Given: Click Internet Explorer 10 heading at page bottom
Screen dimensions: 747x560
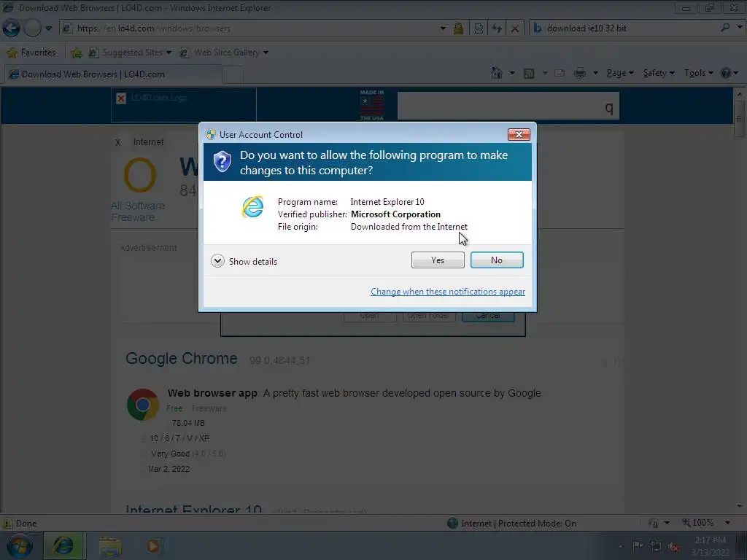Looking at the screenshot, I should click(x=193, y=510).
